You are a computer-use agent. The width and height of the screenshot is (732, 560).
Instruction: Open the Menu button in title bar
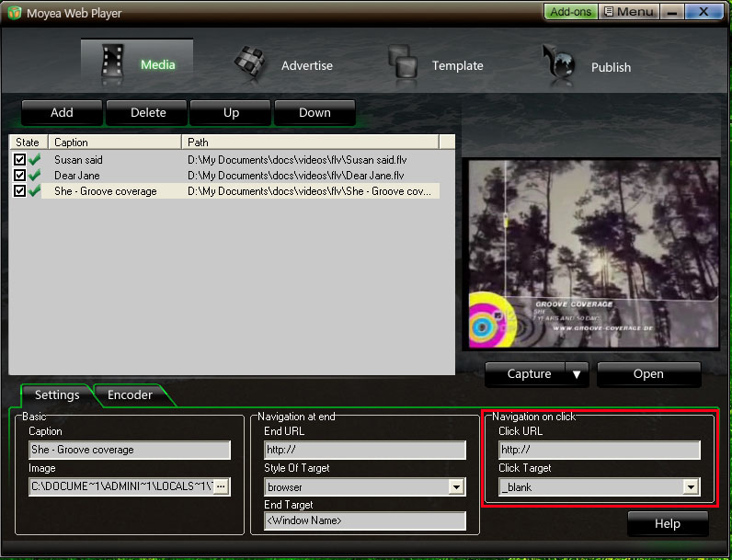628,12
